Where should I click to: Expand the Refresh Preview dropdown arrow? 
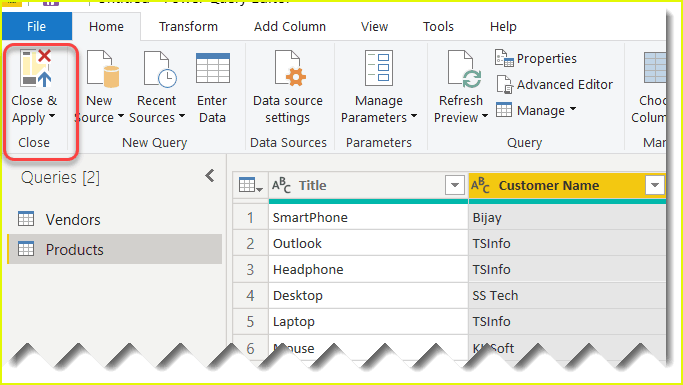point(484,117)
